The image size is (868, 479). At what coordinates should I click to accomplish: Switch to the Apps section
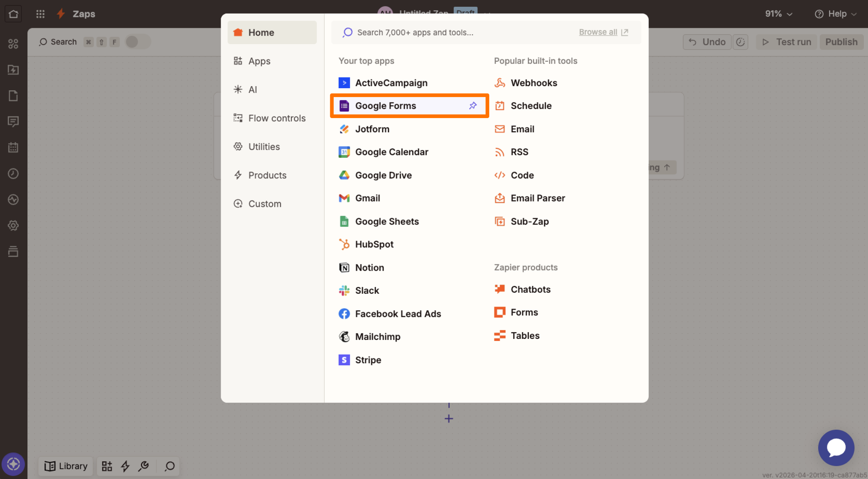pyautogui.click(x=259, y=61)
